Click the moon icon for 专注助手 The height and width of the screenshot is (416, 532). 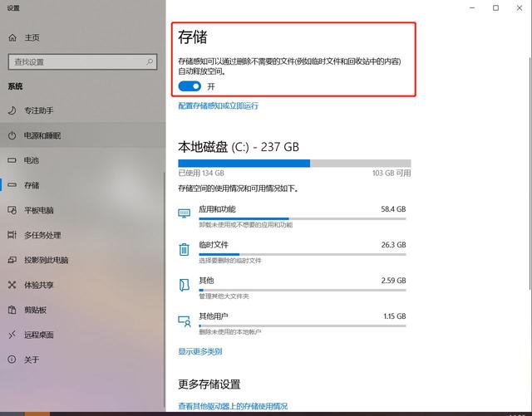12,110
